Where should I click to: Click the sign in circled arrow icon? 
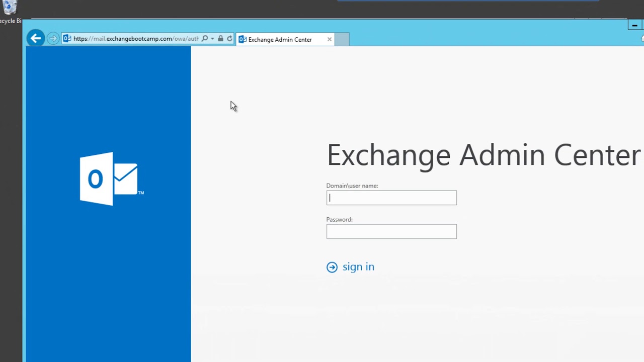point(332,267)
